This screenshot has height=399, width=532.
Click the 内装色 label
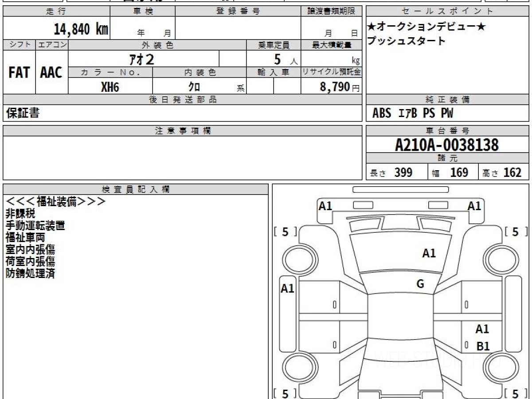click(x=199, y=73)
